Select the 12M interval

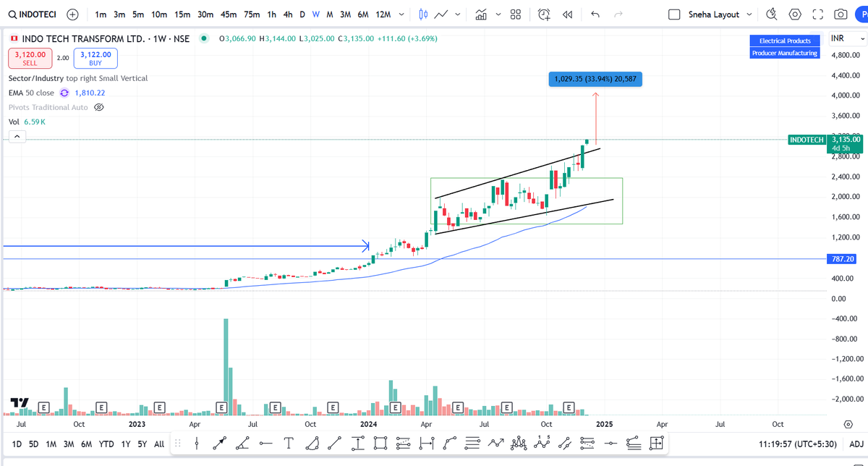tap(383, 14)
